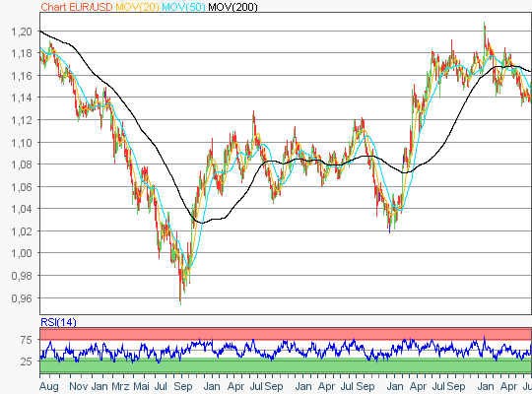Click the Mrz month label on time axis
The image size is (532, 394).
tap(120, 386)
